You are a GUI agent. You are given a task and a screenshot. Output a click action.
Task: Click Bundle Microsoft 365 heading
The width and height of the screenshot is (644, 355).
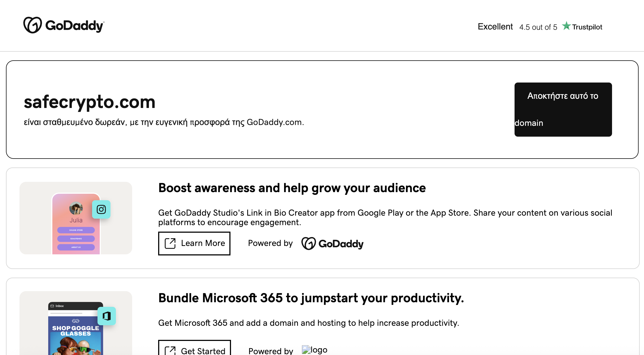tap(311, 298)
